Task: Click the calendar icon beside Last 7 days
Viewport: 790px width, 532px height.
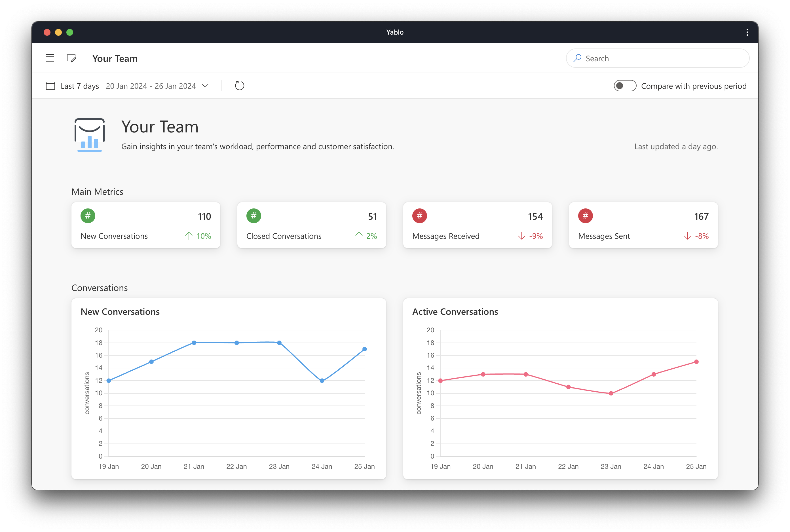Action: click(50, 86)
